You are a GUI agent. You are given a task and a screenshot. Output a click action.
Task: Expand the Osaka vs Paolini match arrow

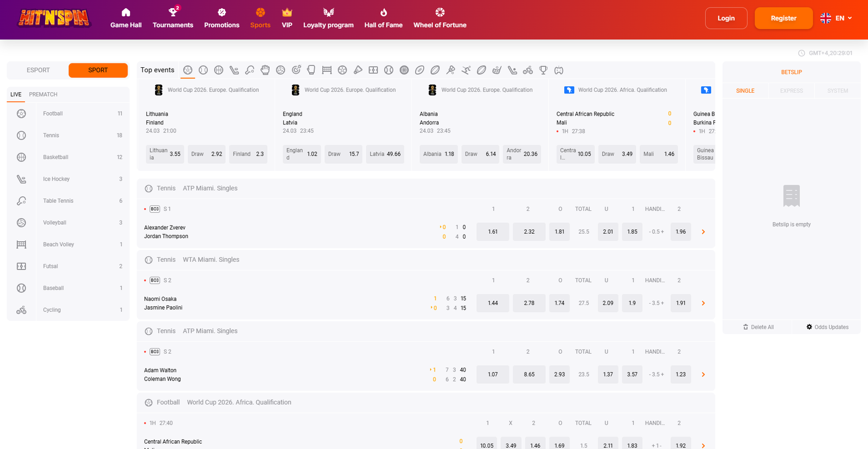coord(703,303)
